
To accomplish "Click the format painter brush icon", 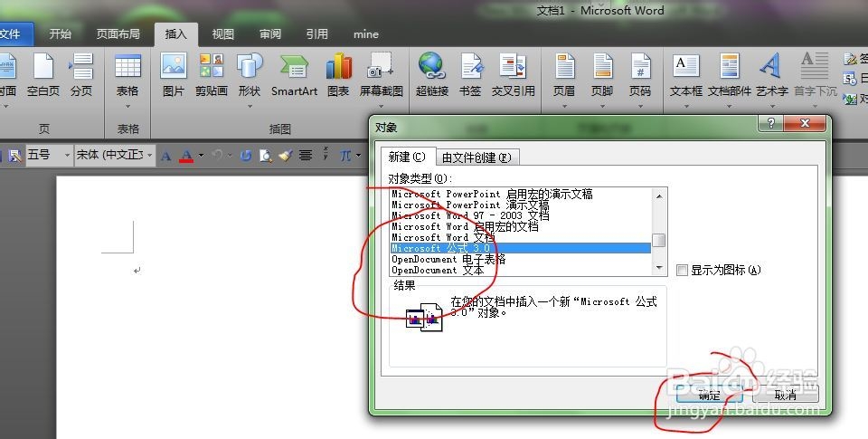I will click(286, 156).
